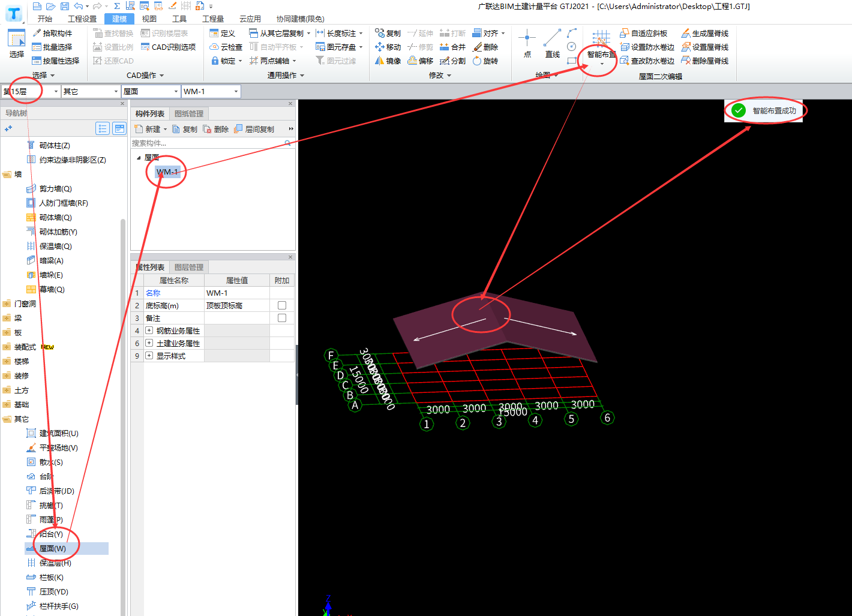Click the 顶板顶标高 value cell
Viewport: 852px width, 616px height.
pyautogui.click(x=237, y=305)
